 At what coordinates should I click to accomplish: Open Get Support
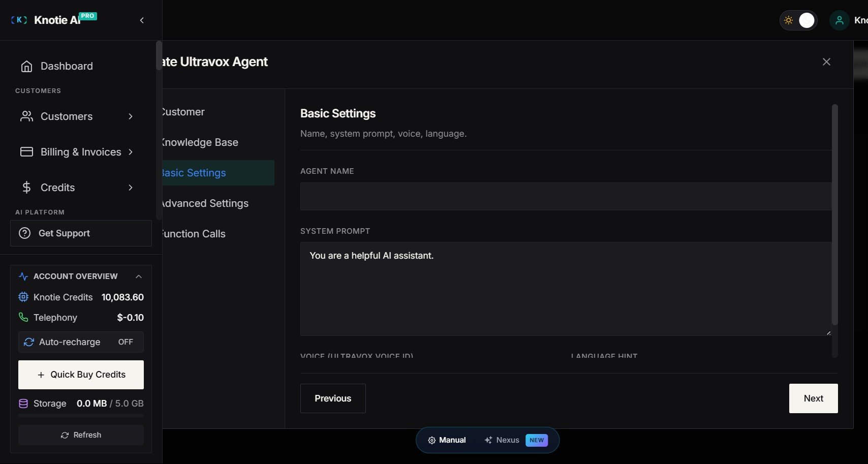point(81,233)
